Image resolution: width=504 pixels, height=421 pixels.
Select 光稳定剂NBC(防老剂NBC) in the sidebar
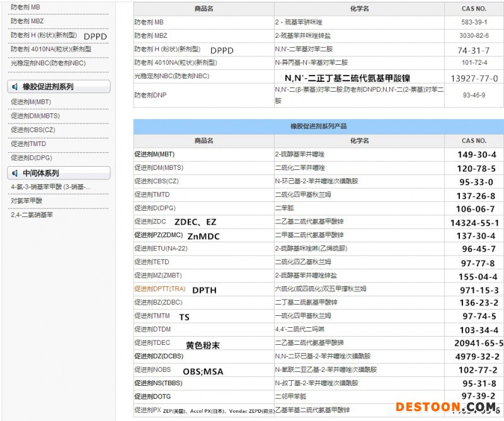click(x=48, y=63)
